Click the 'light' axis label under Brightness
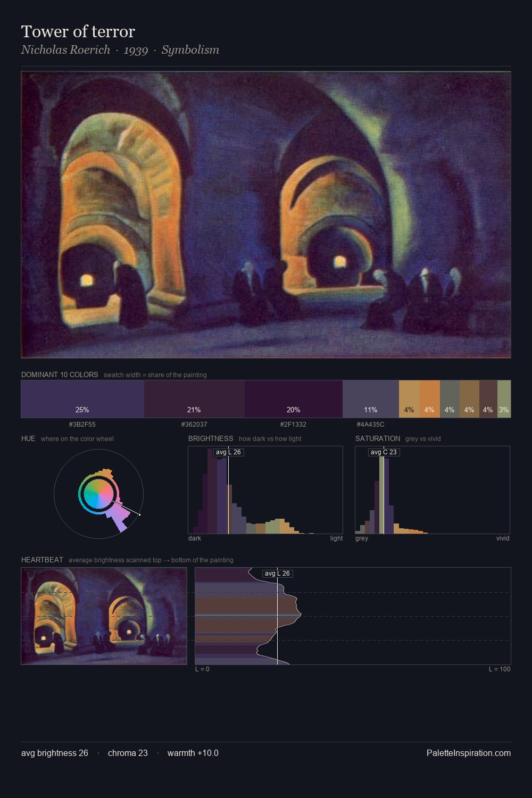The height and width of the screenshot is (798, 532). [x=336, y=538]
